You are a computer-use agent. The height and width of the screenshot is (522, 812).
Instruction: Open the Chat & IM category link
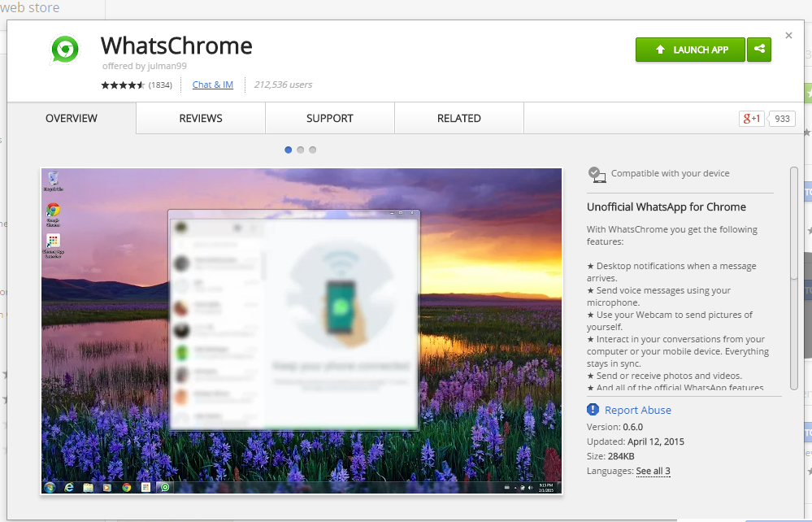(213, 85)
